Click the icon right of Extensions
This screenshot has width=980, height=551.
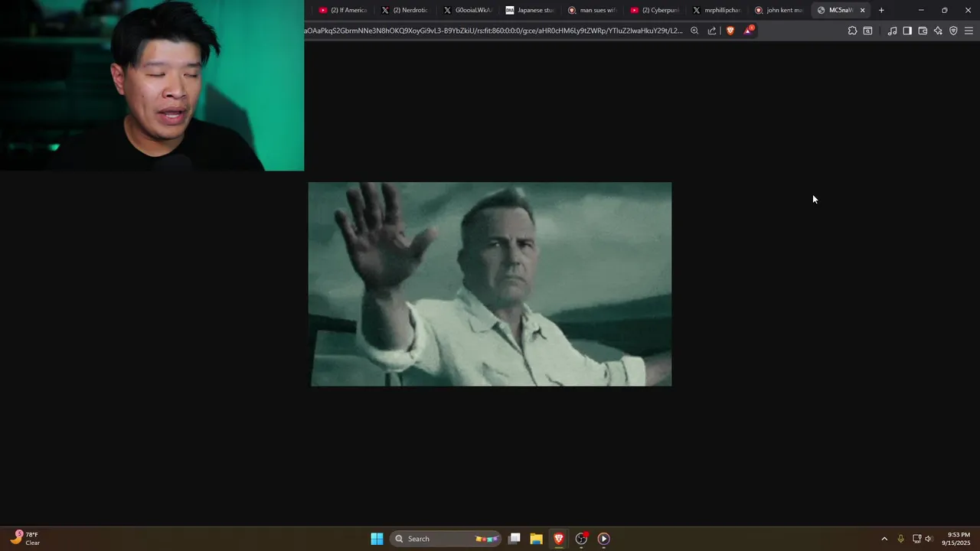tap(867, 31)
